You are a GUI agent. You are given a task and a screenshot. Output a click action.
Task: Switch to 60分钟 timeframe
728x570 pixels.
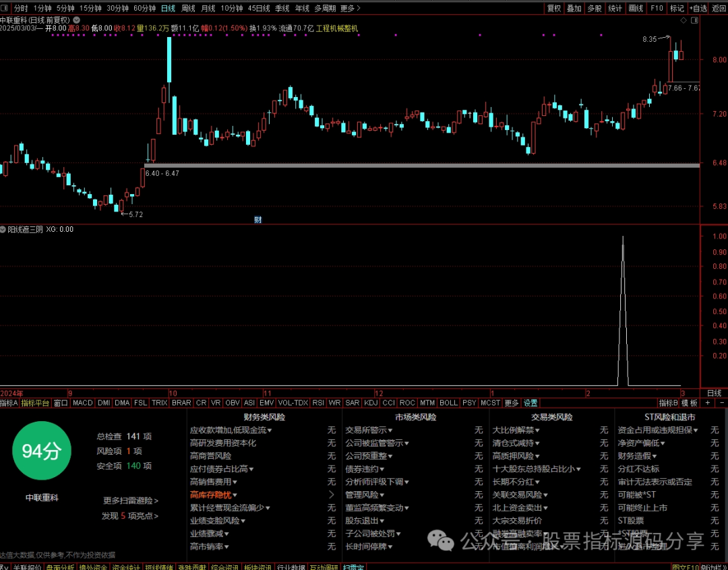point(144,8)
